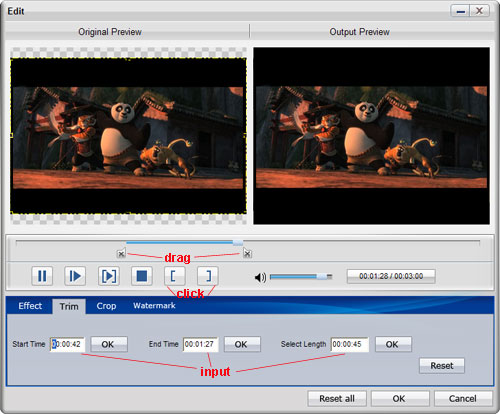Select the Trim tab
This screenshot has height=414, width=500.
tap(69, 306)
